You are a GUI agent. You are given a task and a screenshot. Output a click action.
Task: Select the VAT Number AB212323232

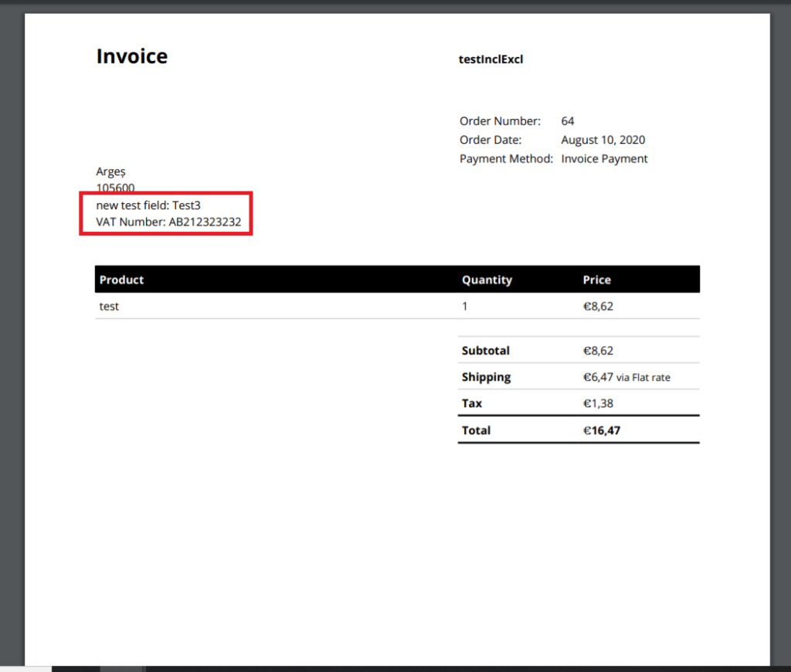(168, 222)
